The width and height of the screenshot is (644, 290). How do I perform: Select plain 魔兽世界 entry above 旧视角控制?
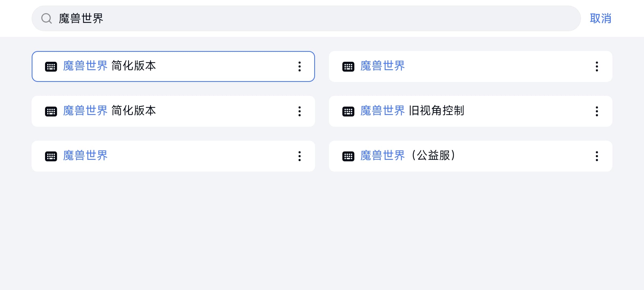[x=471, y=67]
